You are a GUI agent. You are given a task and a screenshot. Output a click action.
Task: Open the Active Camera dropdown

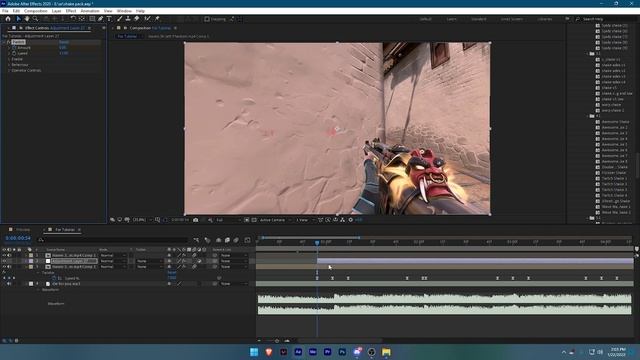tap(275, 220)
